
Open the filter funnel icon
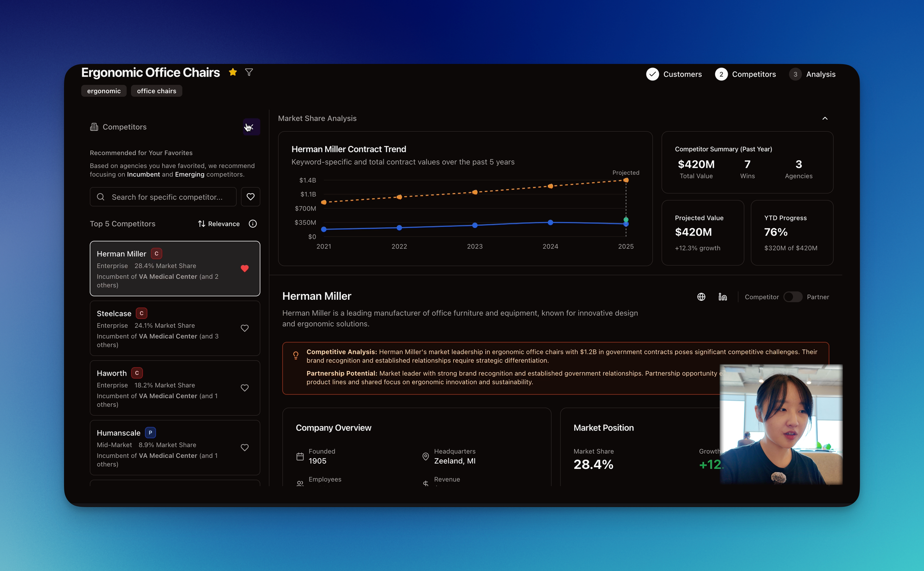tap(249, 72)
